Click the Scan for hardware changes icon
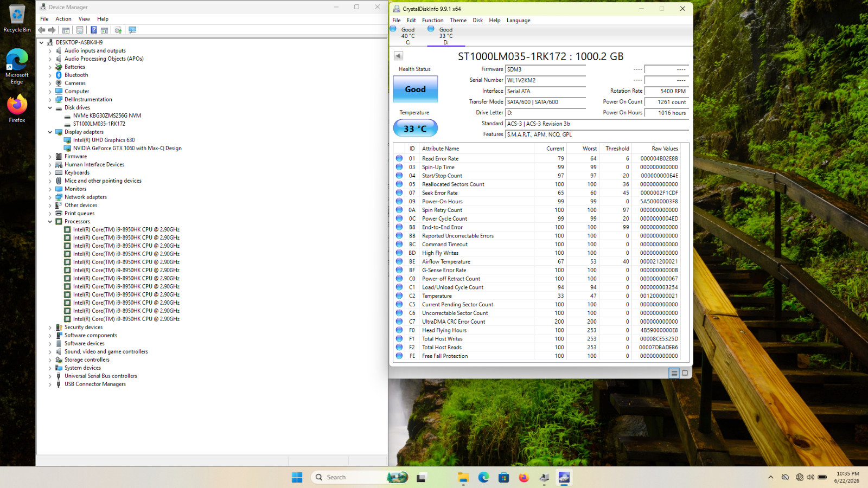This screenshot has width=868, height=488. pos(132,30)
